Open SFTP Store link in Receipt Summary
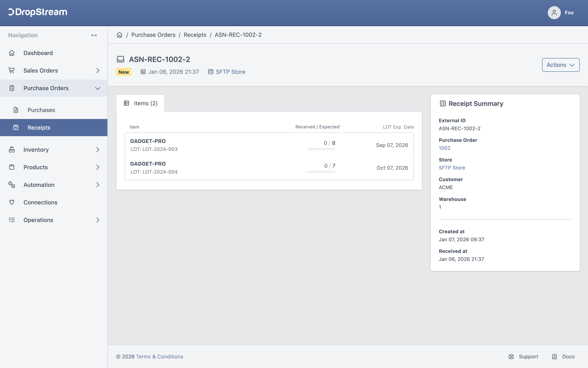Viewport: 588px width, 368px height. tap(452, 168)
